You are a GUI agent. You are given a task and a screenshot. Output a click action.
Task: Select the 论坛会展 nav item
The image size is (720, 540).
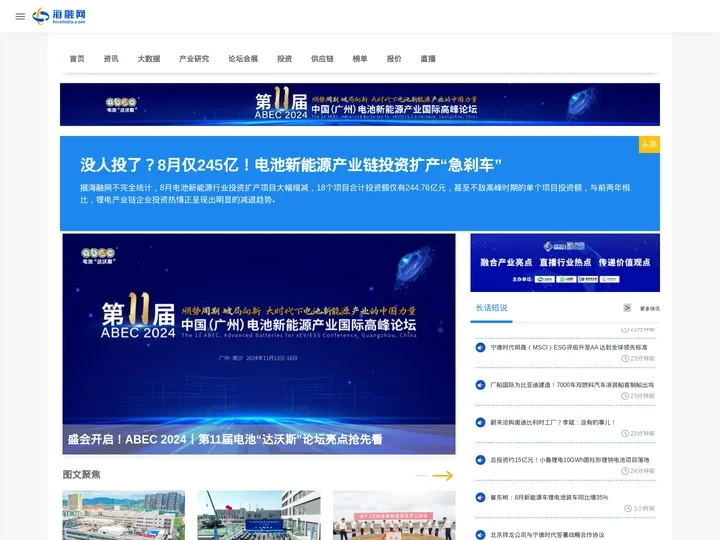tap(243, 59)
